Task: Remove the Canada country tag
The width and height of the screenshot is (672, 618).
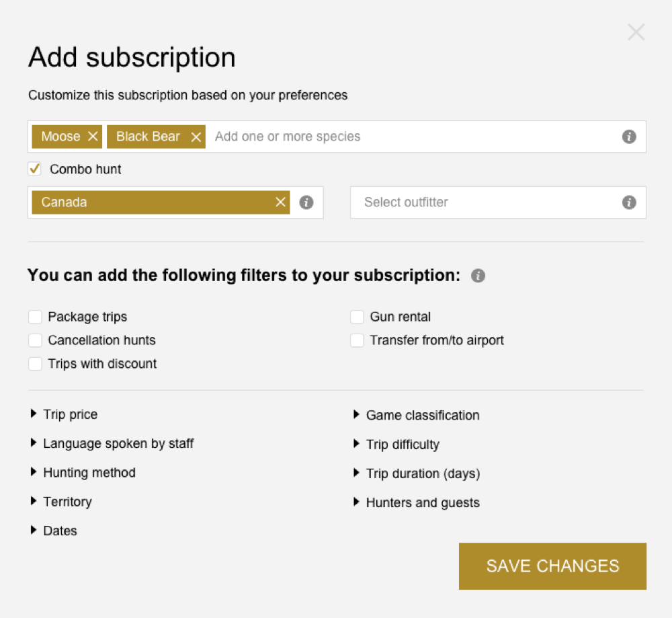Action: (x=281, y=202)
